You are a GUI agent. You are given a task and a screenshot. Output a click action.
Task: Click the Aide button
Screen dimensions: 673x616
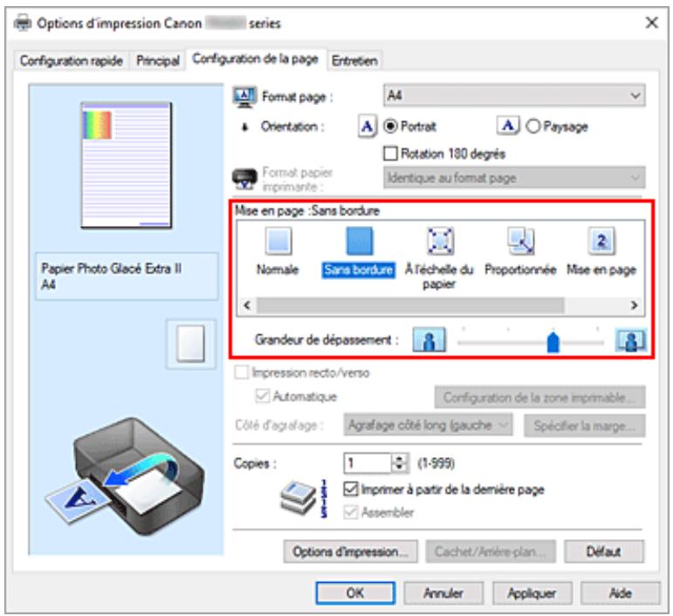click(621, 592)
